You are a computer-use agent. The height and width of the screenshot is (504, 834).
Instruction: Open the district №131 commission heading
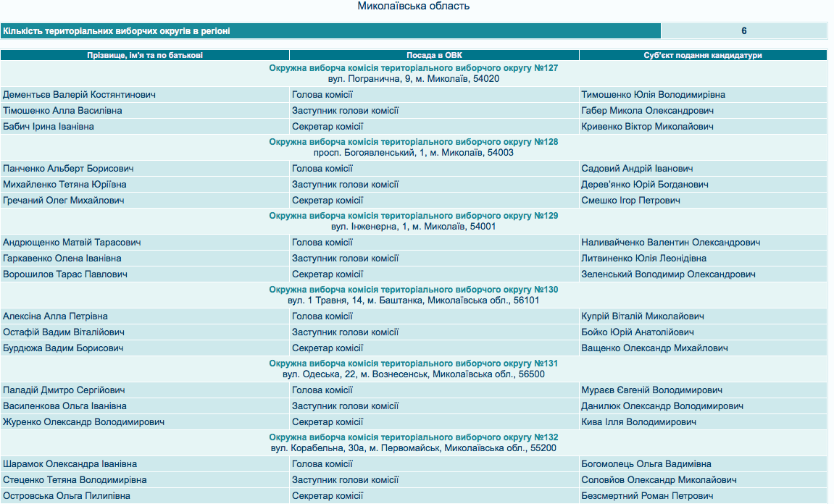click(x=413, y=364)
